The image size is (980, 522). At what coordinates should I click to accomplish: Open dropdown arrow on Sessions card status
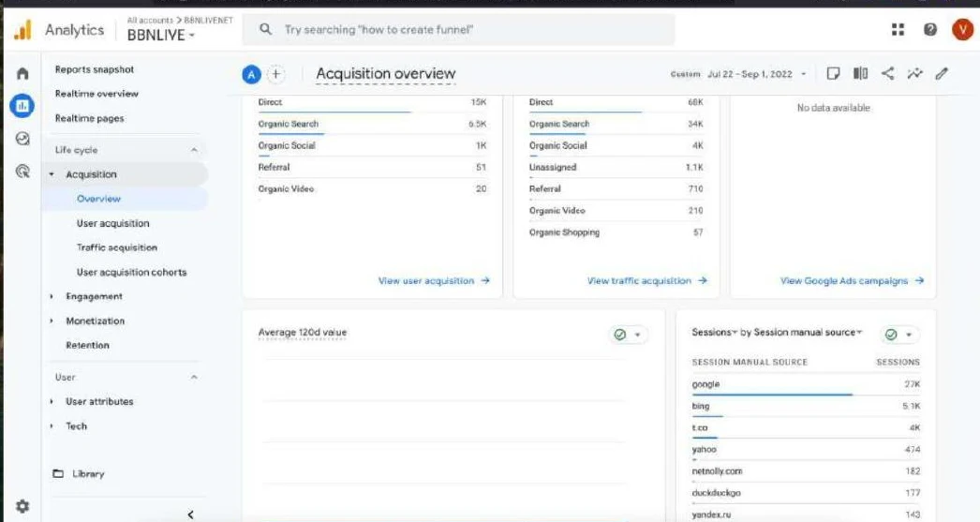coord(909,335)
